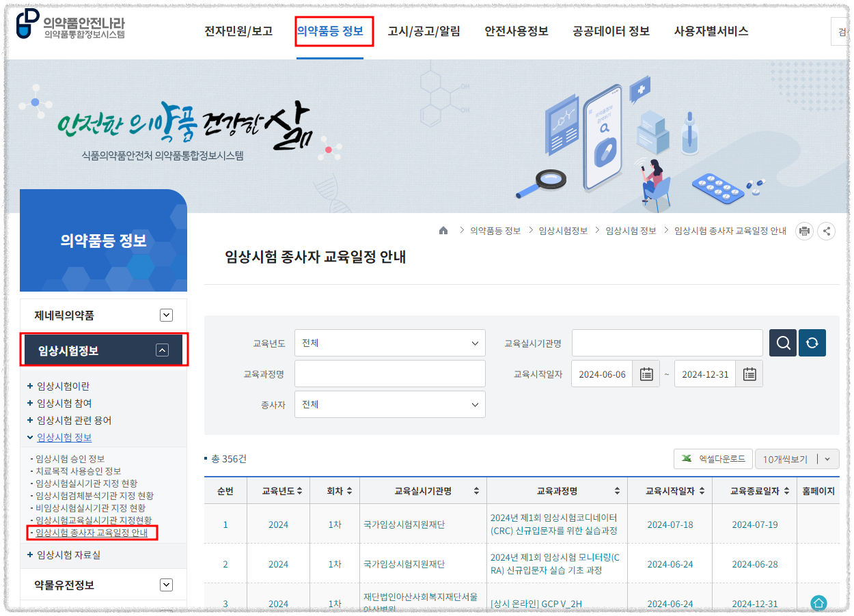Run the search with the magnifier icon
This screenshot has width=854, height=616.
[783, 343]
